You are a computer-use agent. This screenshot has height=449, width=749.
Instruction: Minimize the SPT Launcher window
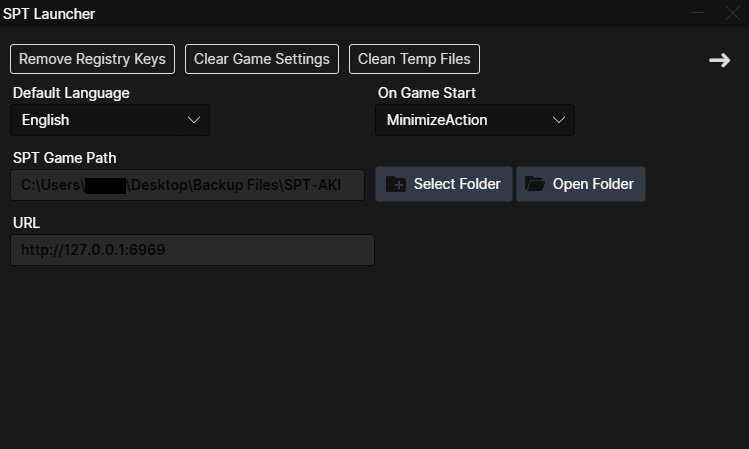[x=697, y=13]
